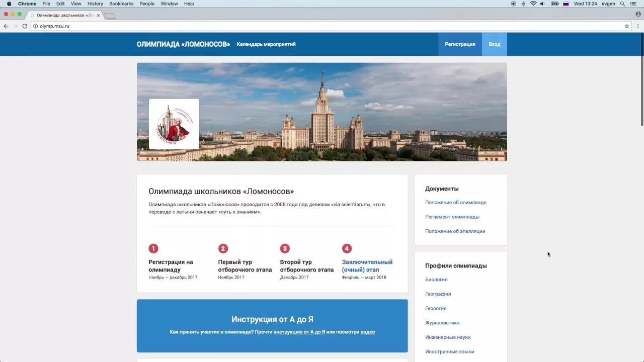Open Заключительный (очный) этап link
The width and height of the screenshot is (644, 362).
pyautogui.click(x=367, y=266)
